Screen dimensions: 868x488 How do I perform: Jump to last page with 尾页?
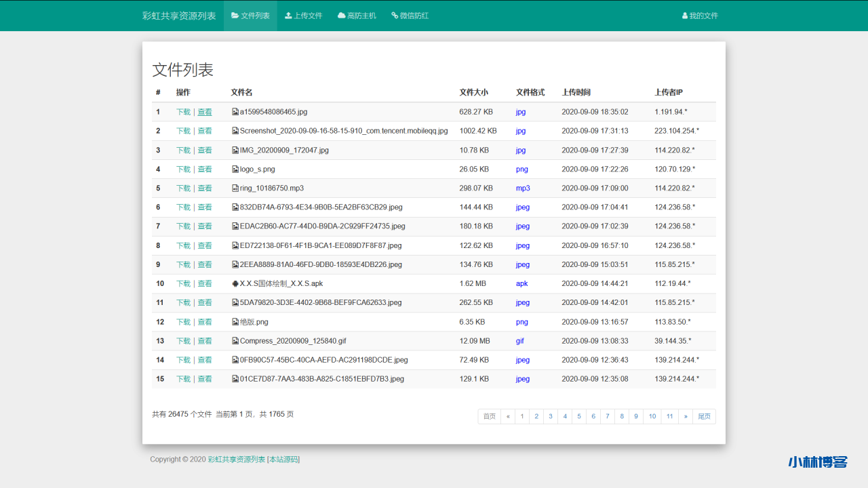[x=705, y=416]
